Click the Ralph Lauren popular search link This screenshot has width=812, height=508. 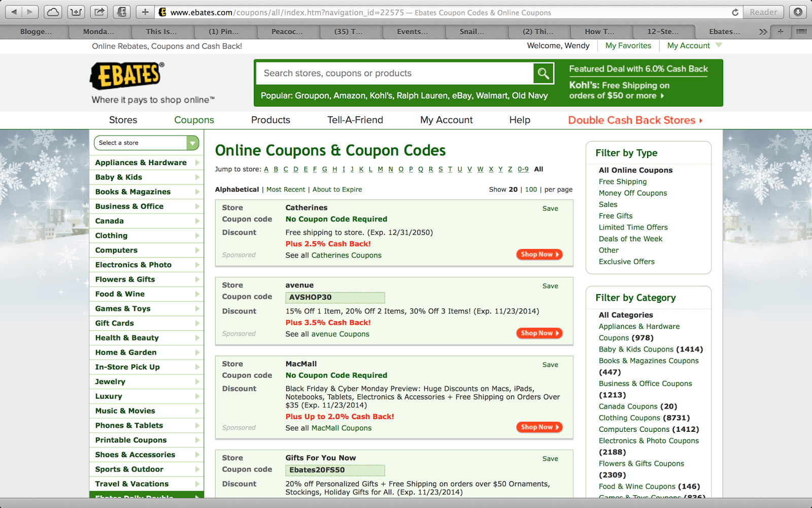(421, 96)
